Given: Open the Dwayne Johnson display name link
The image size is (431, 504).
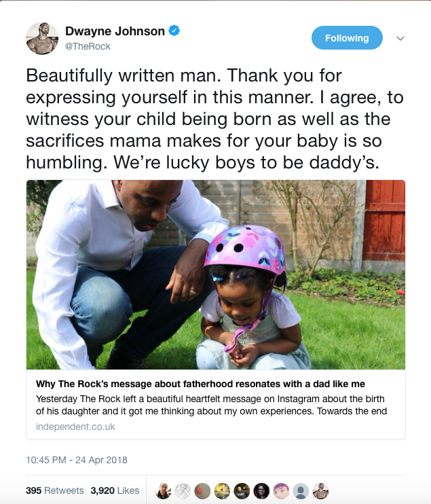Looking at the screenshot, I should 115,31.
